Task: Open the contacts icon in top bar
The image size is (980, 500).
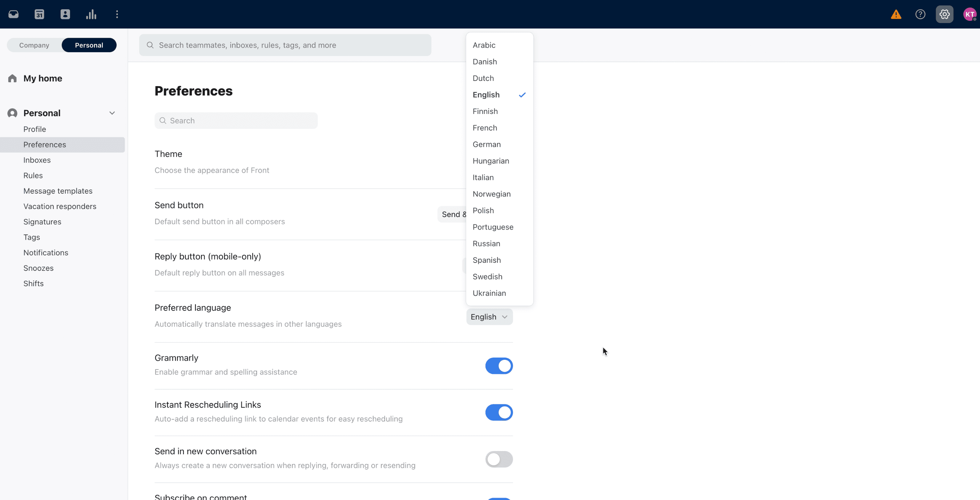Action: click(x=65, y=14)
